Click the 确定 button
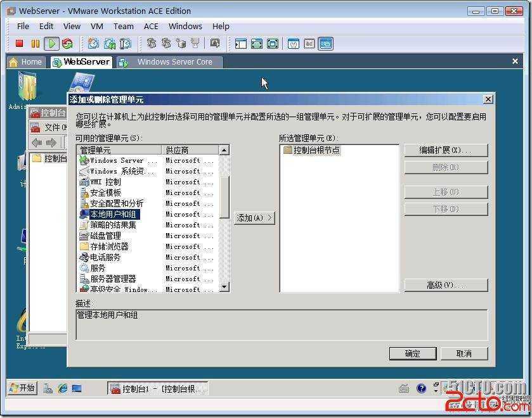Image resolution: width=532 pixels, height=418 pixels. coord(413,353)
